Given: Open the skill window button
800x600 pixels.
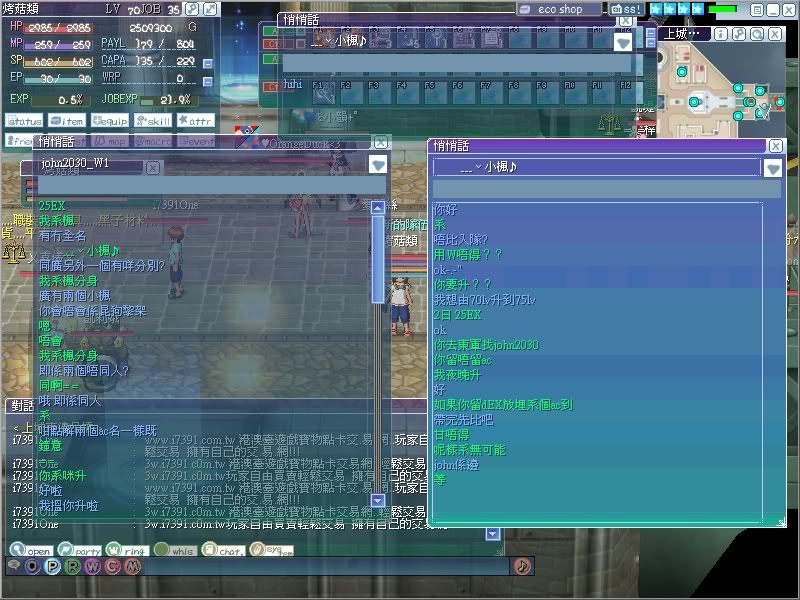Looking at the screenshot, I should (x=153, y=121).
